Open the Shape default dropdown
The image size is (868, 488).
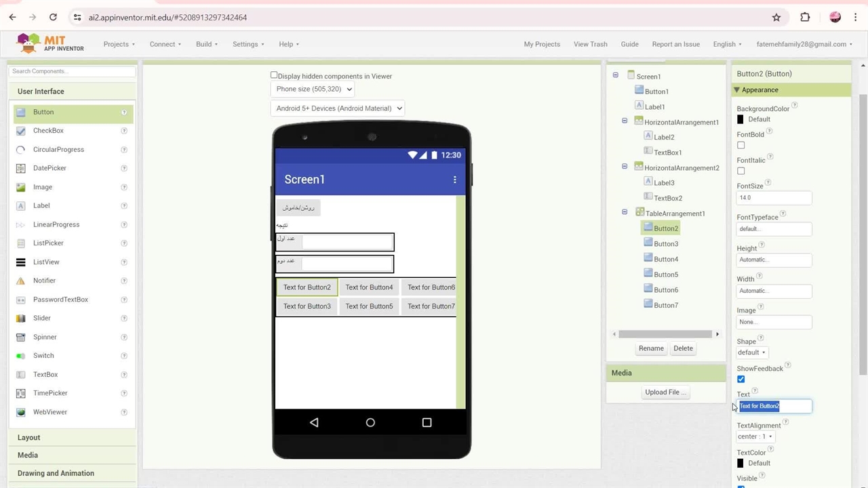coord(751,352)
